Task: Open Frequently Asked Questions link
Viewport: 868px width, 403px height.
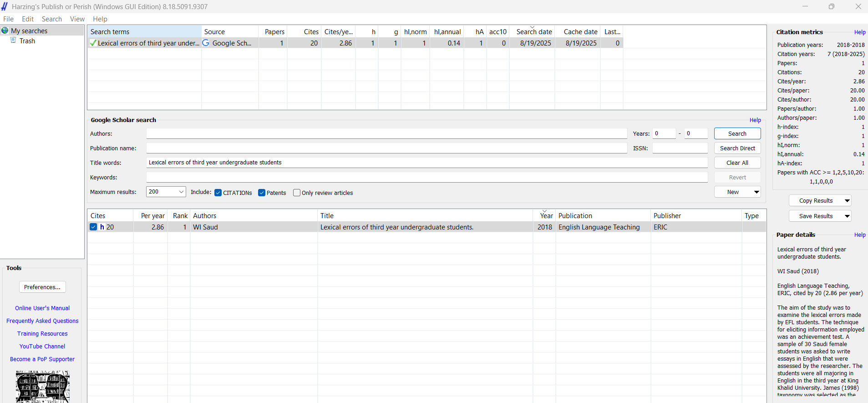Action: point(42,321)
